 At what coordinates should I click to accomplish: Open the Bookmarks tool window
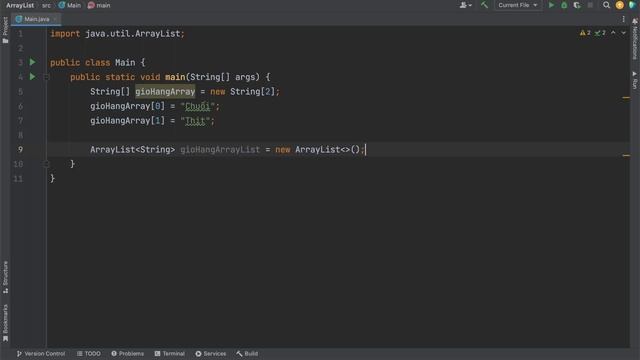pyautogui.click(x=5, y=322)
